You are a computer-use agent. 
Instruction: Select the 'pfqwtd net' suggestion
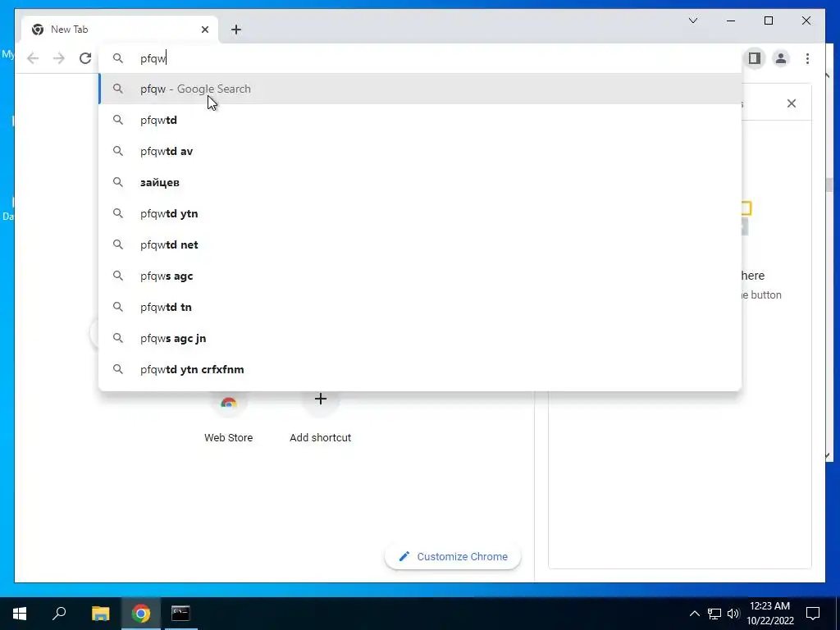click(x=420, y=244)
